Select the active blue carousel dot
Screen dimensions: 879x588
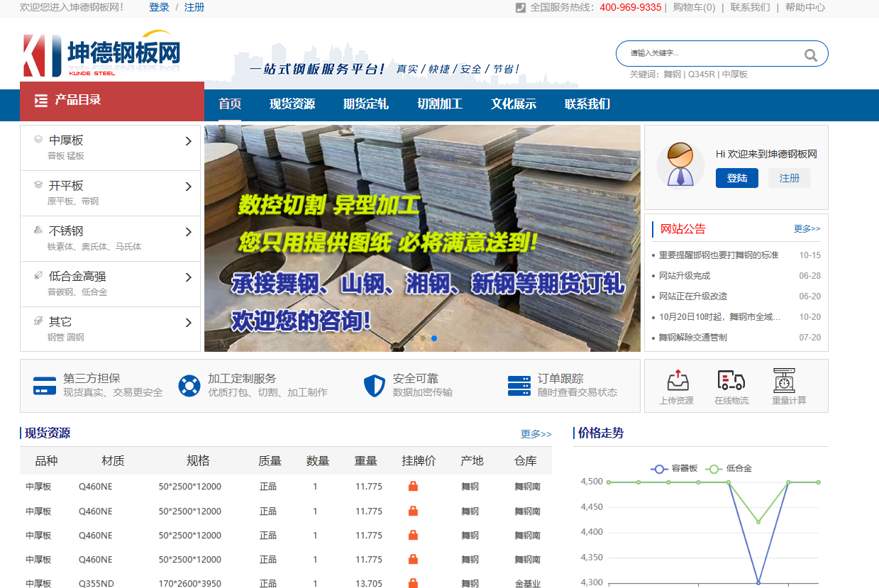click(x=434, y=338)
